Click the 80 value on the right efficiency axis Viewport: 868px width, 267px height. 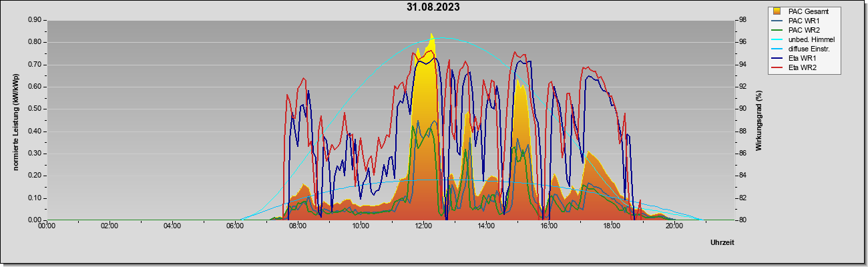tap(742, 220)
